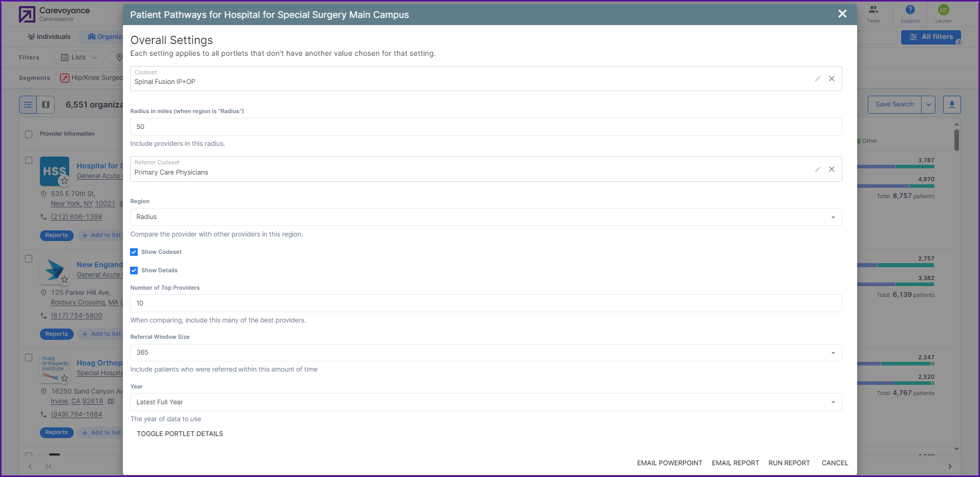Image resolution: width=980 pixels, height=477 pixels.
Task: Click the Number of Top Providers field
Action: (486, 303)
